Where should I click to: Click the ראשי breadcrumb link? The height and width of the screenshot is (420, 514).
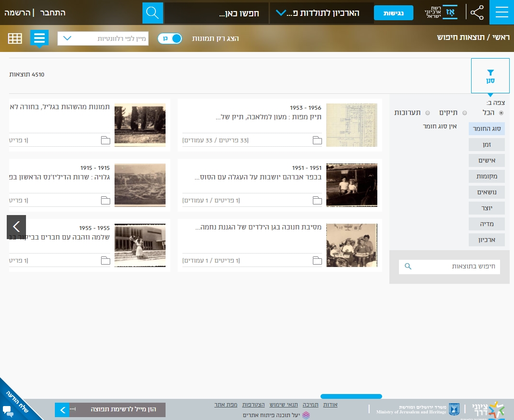[x=501, y=38]
